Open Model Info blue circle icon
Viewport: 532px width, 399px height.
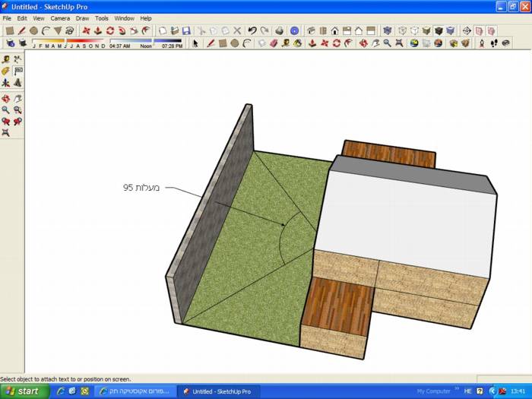pyautogui.click(x=295, y=31)
